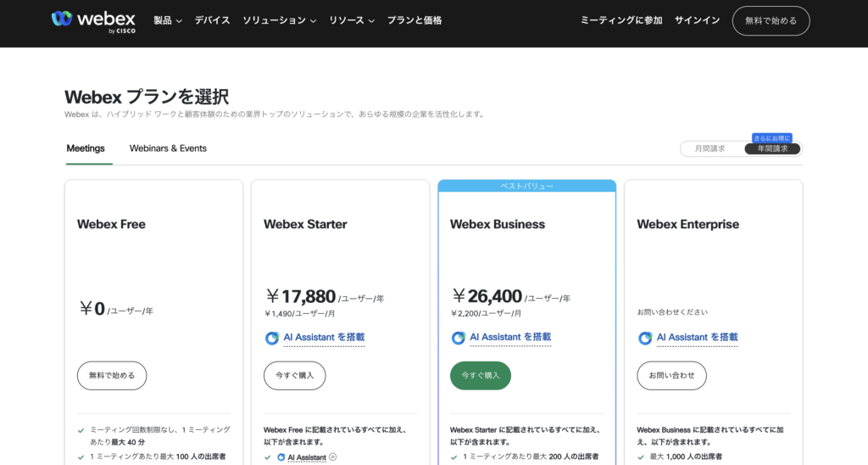Expand the リソース dropdown menu

(x=352, y=20)
